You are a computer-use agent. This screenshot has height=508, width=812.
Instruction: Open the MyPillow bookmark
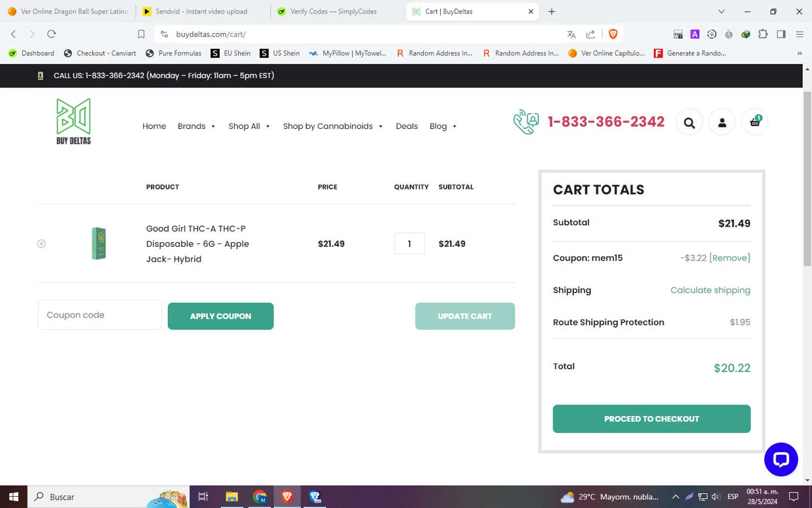point(348,53)
